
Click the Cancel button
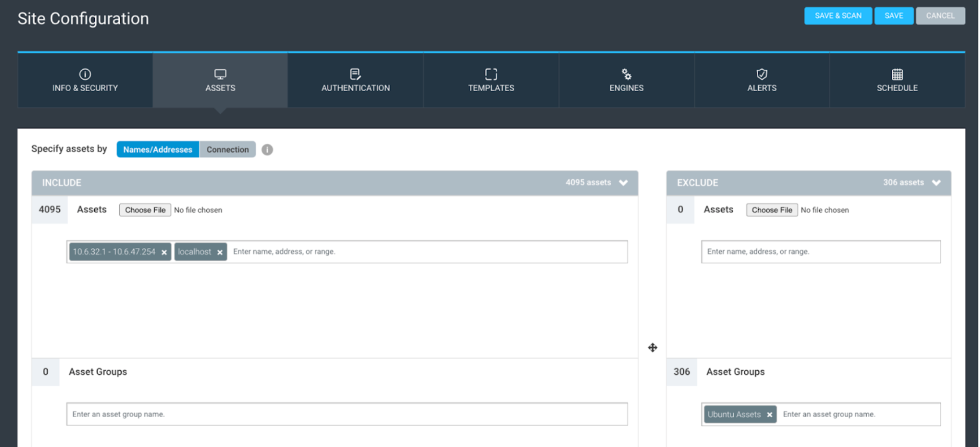click(x=940, y=15)
